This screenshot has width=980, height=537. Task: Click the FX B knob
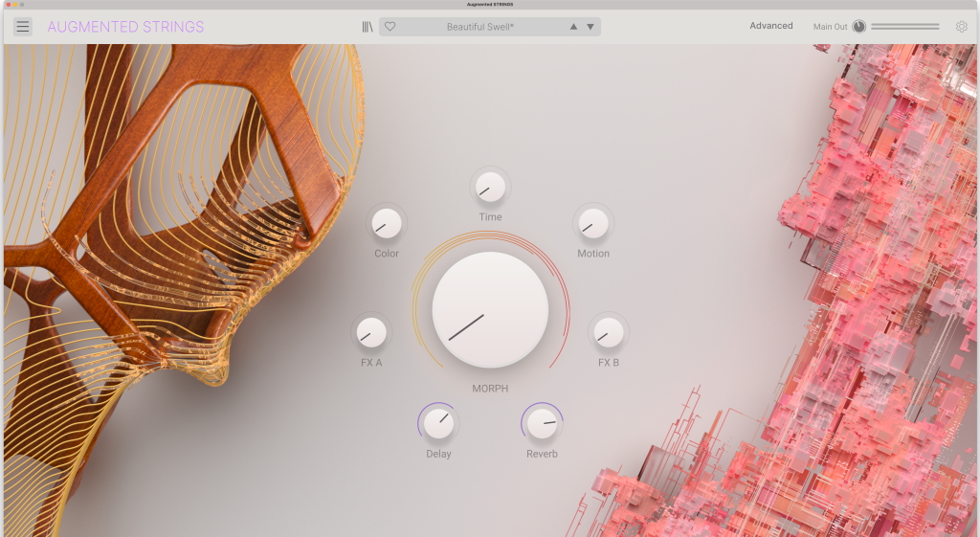pyautogui.click(x=608, y=332)
